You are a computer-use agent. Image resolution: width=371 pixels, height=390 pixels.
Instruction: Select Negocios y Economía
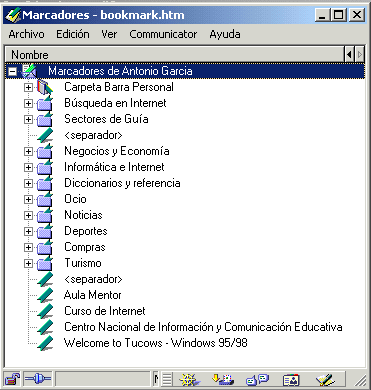click(117, 151)
